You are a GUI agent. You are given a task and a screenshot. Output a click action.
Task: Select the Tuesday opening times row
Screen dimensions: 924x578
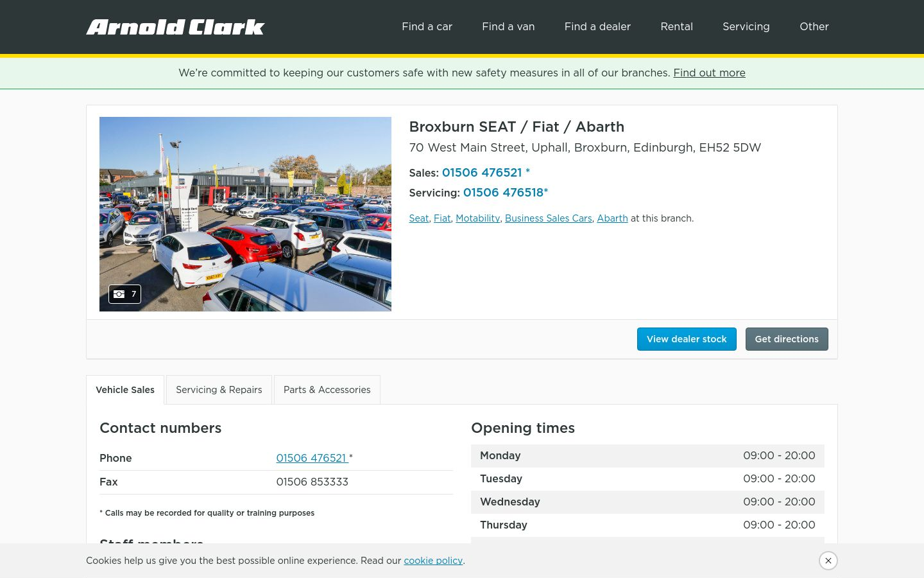point(647,479)
